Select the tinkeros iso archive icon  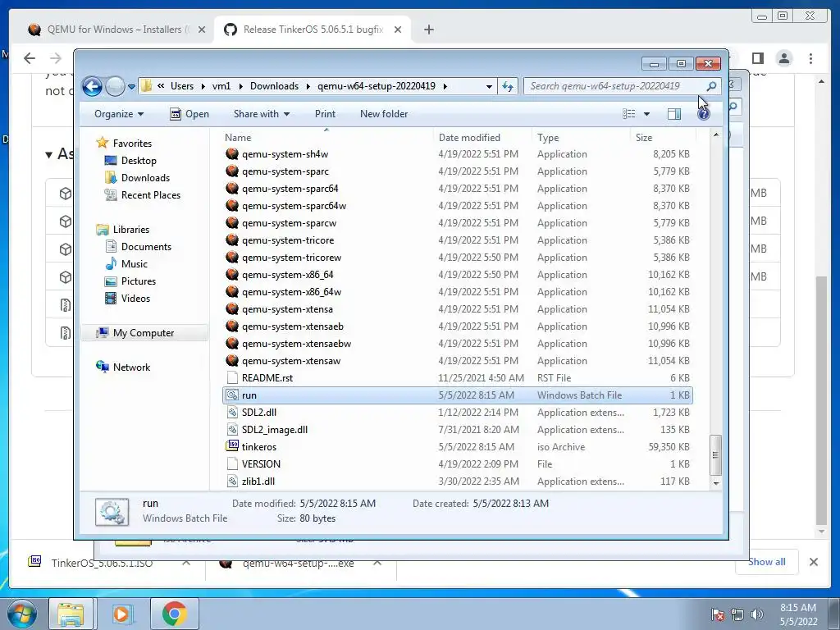232,446
